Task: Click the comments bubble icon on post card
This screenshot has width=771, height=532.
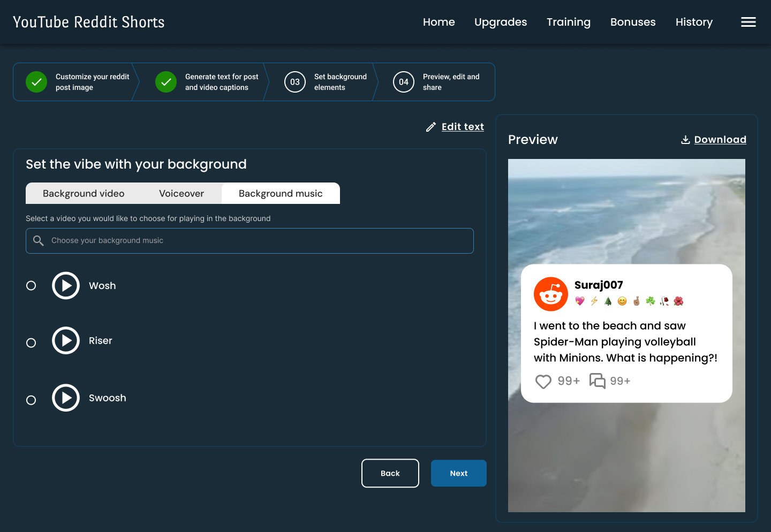Action: click(598, 381)
